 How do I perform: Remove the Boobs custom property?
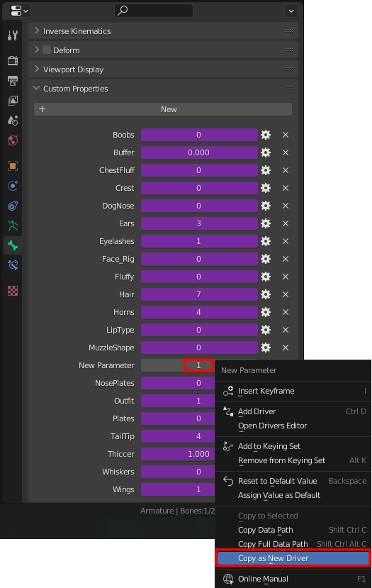pos(286,135)
